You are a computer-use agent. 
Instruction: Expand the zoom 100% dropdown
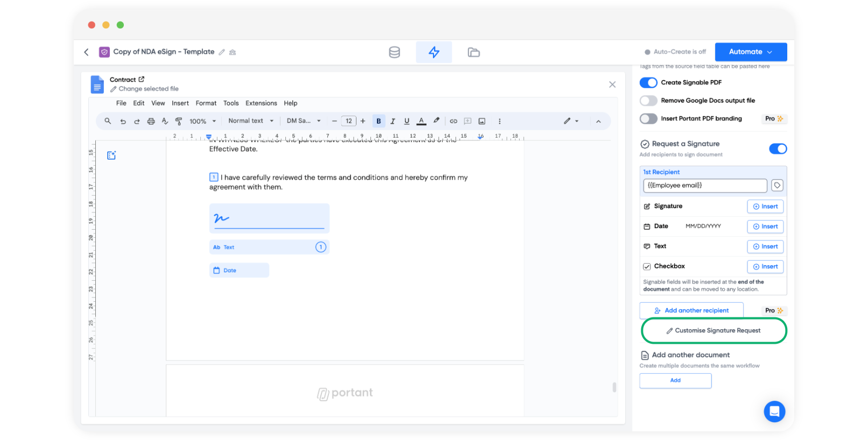(x=202, y=121)
